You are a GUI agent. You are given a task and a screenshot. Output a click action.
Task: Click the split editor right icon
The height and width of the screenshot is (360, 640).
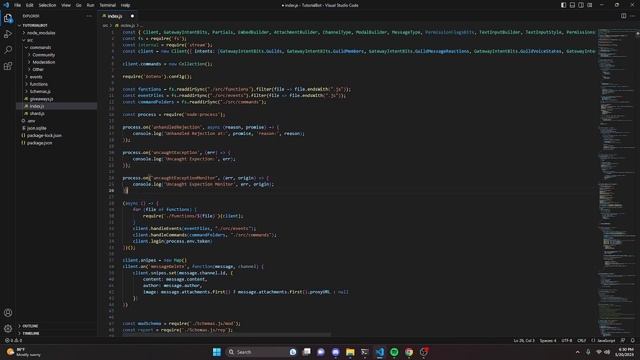tap(623, 16)
